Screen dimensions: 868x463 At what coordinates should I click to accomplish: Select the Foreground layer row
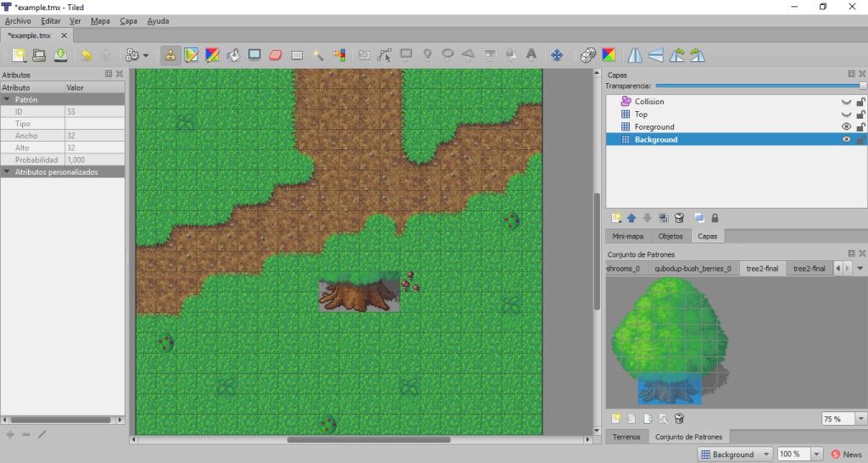737,127
